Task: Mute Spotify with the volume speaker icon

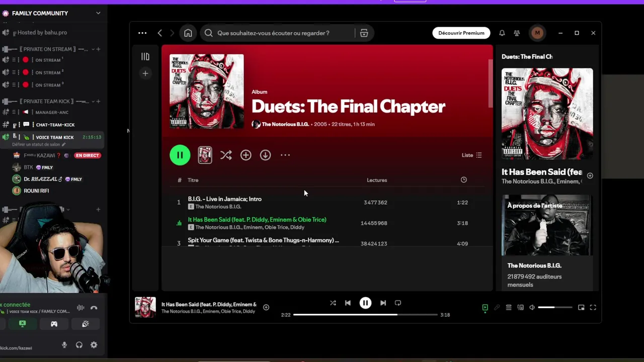Action: coord(532,307)
